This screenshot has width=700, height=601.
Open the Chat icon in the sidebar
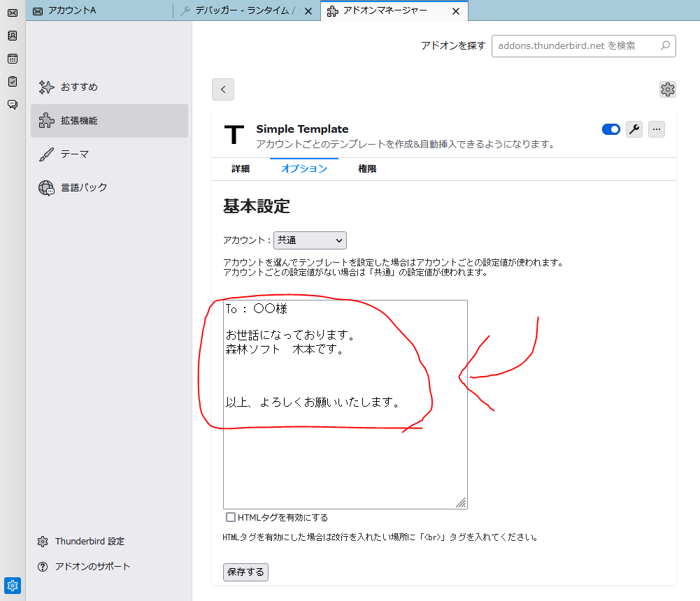tap(11, 103)
